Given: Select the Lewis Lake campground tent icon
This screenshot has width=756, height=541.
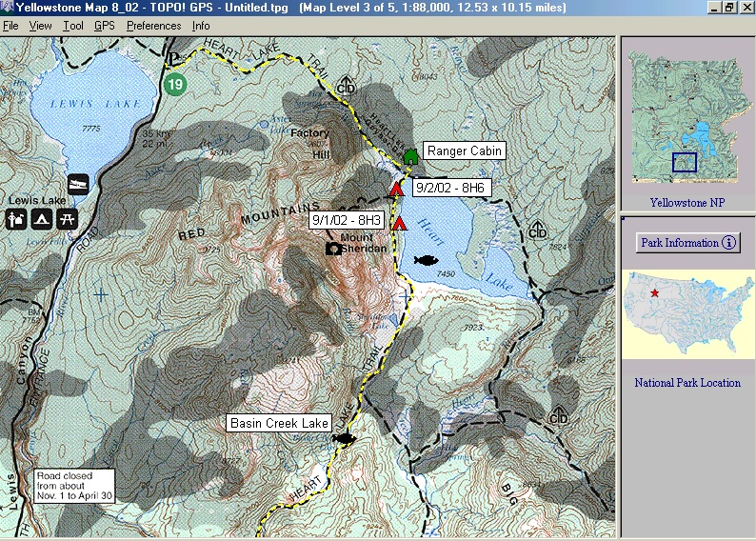Looking at the screenshot, I should 41,220.
